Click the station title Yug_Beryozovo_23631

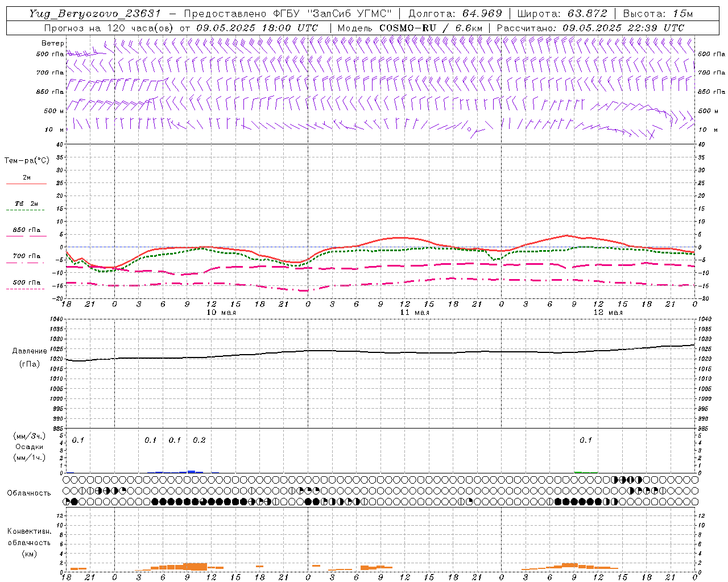(96, 14)
